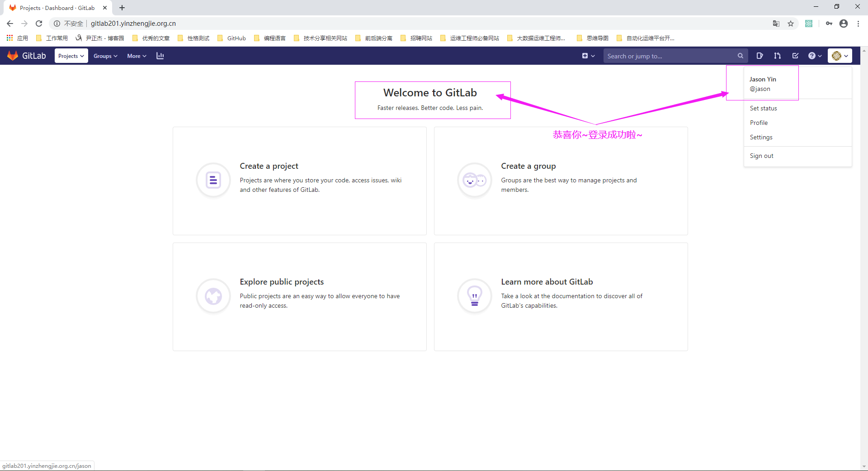Open the Explore public projects card
This screenshot has width=868, height=471.
pyautogui.click(x=300, y=297)
